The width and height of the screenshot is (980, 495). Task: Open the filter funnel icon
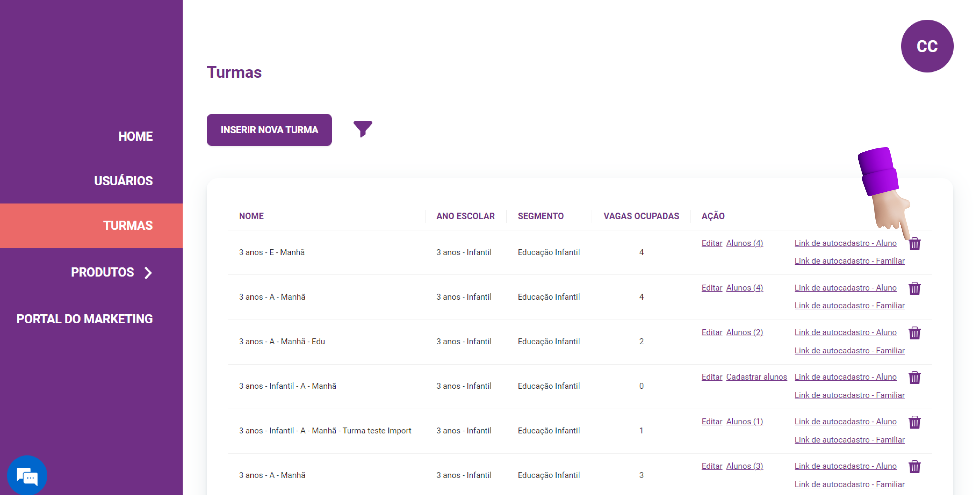[362, 129]
